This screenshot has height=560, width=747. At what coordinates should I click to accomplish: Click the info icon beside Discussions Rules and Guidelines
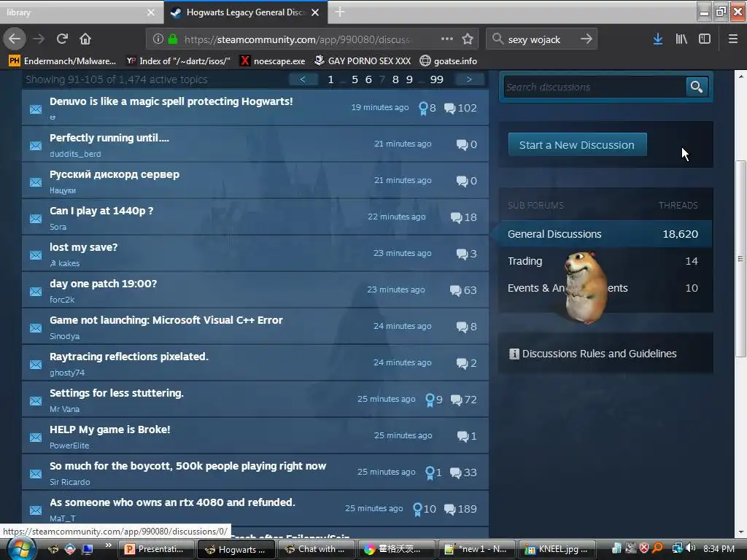point(514,354)
